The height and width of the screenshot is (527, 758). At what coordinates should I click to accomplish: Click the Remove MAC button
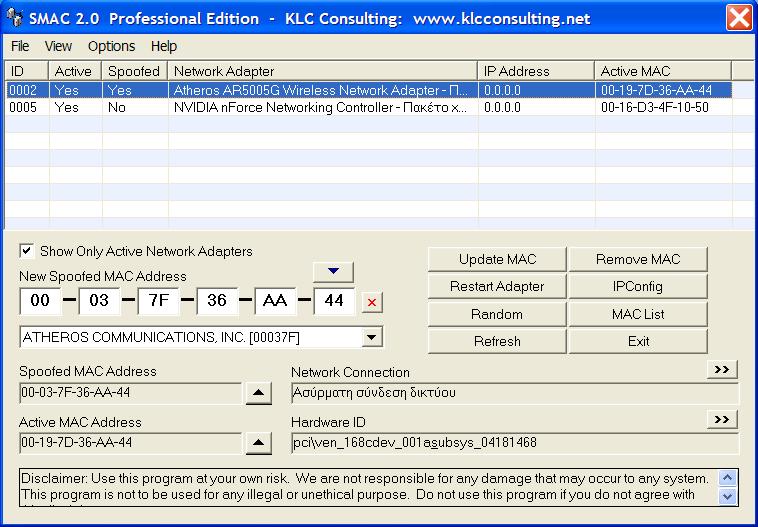[x=638, y=259]
